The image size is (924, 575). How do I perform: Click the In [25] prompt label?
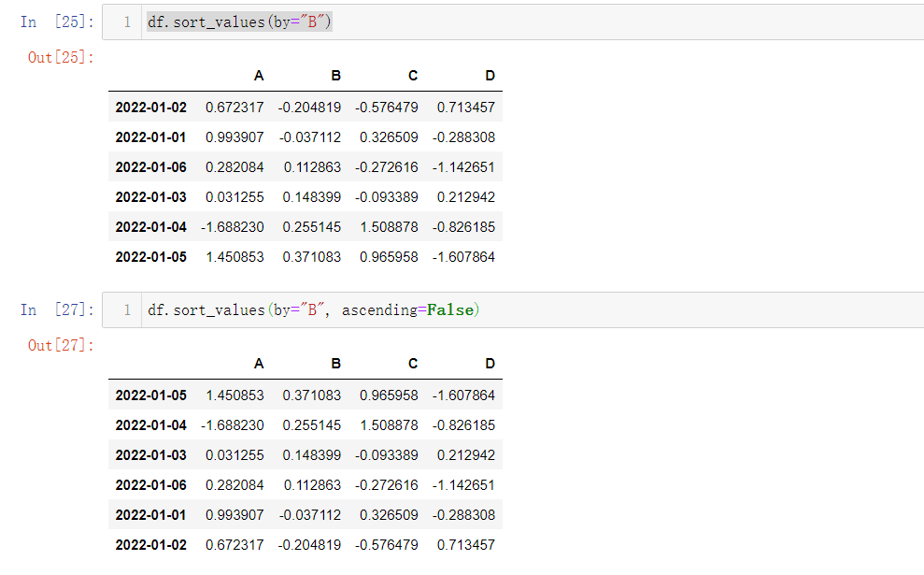tap(57, 22)
